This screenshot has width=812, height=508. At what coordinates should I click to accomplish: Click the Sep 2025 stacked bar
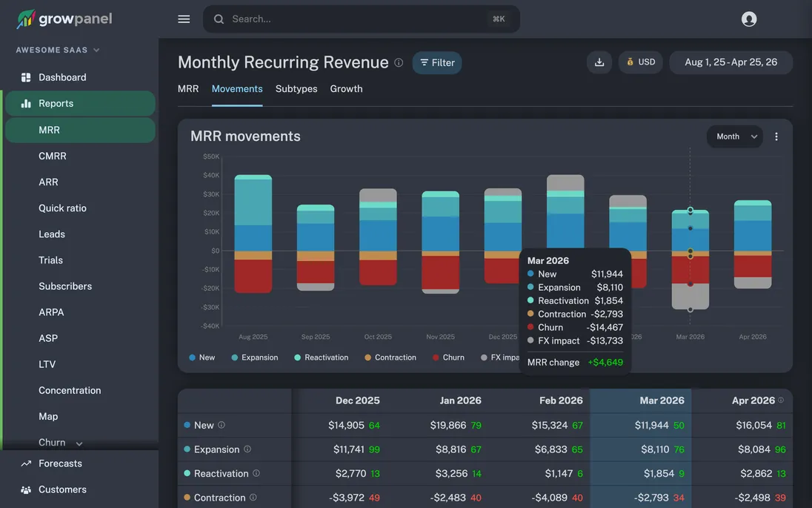[316, 247]
